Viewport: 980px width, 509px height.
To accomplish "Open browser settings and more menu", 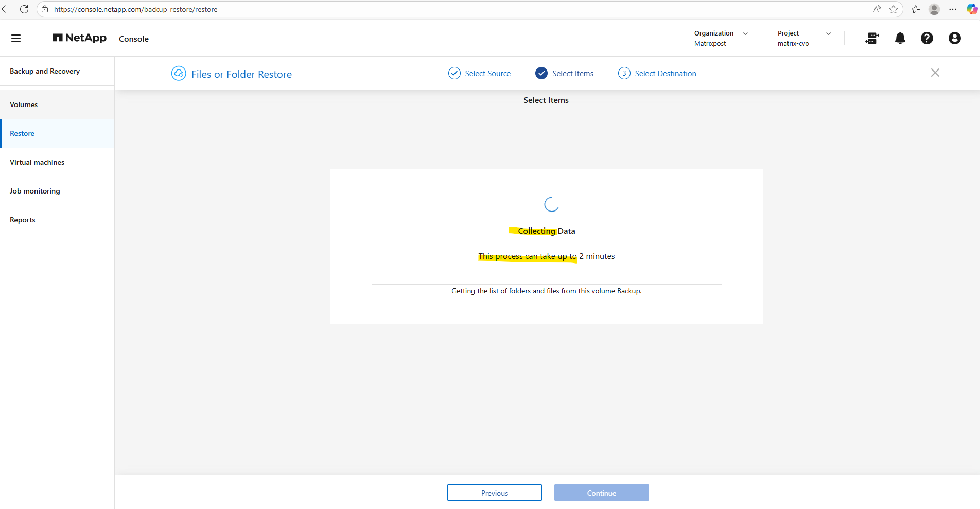I will coord(953,9).
